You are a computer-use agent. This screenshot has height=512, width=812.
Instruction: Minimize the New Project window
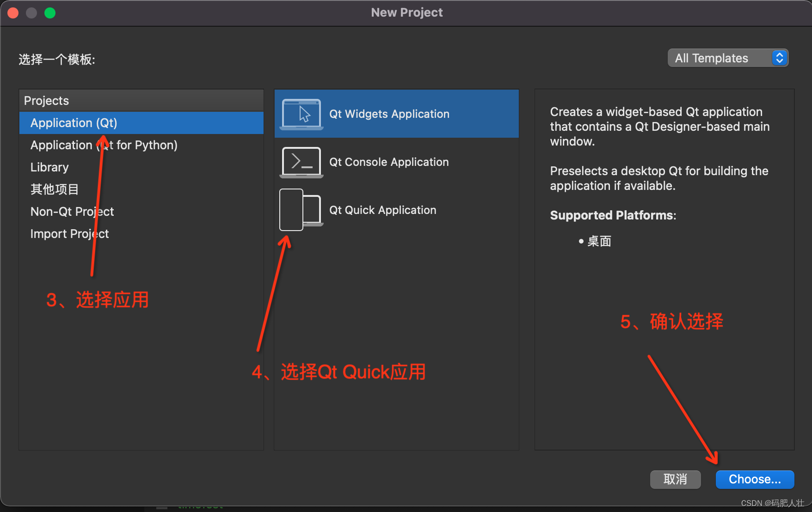coord(31,13)
